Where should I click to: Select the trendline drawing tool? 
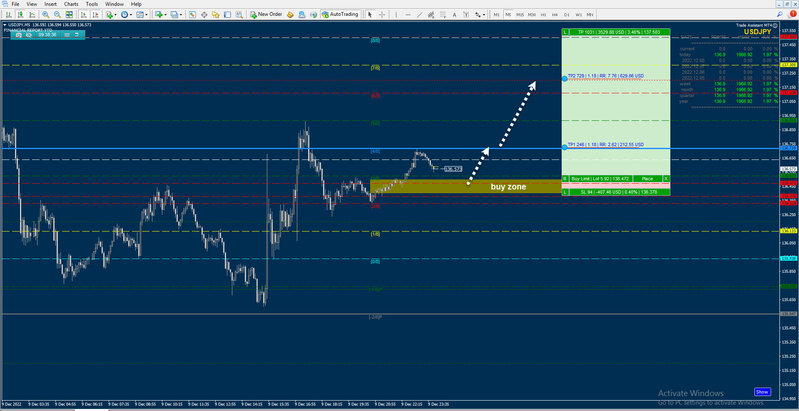(x=420, y=15)
